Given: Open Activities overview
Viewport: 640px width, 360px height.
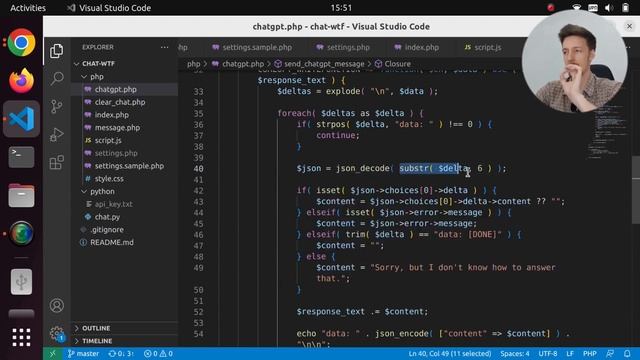Looking at the screenshot, I should point(28,8).
